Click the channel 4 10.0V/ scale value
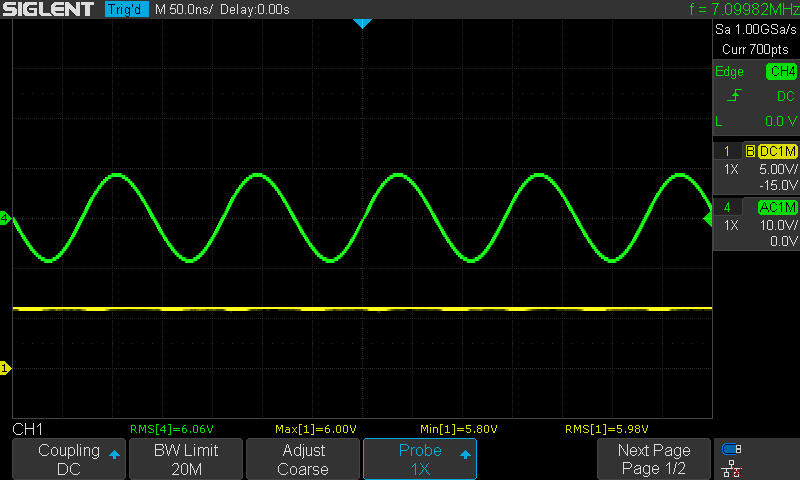 (779, 224)
